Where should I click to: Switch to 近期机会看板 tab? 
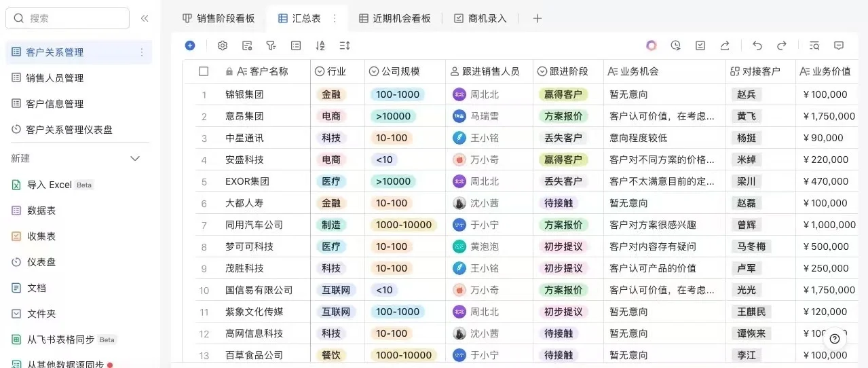pos(395,18)
